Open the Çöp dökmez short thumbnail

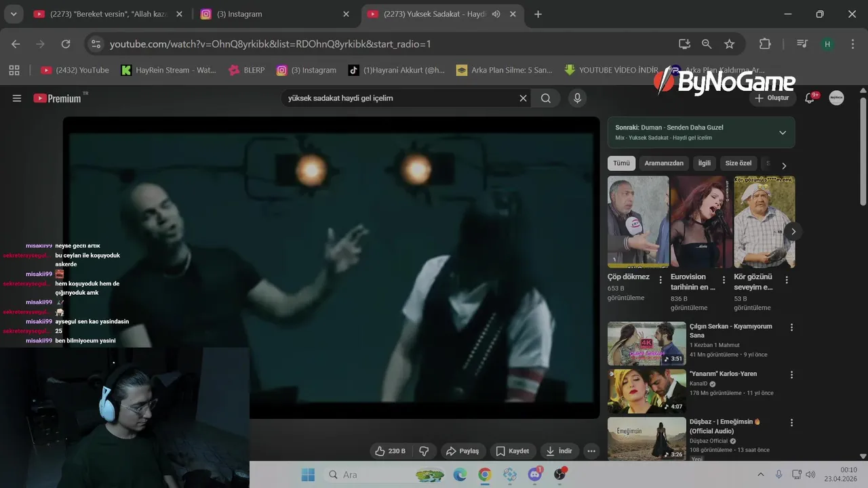[638, 222]
